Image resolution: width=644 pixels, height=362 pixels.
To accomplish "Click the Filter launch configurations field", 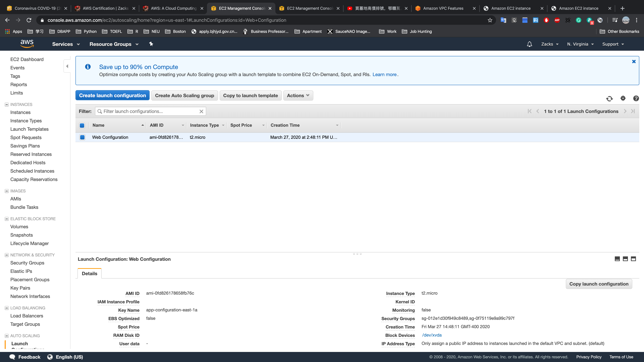I will pyautogui.click(x=150, y=111).
